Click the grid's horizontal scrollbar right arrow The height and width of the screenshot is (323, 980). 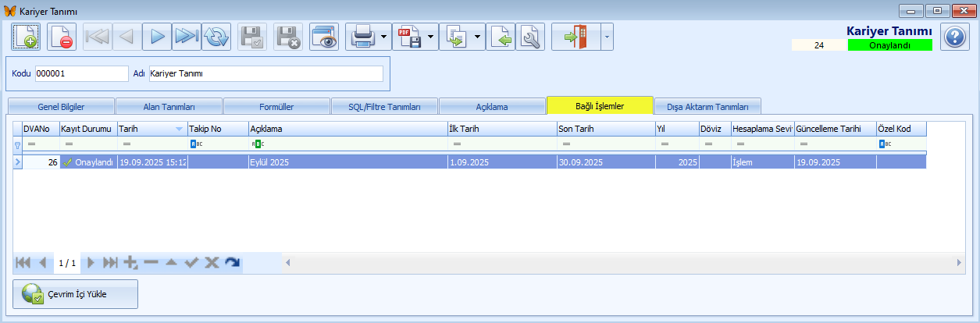click(960, 263)
